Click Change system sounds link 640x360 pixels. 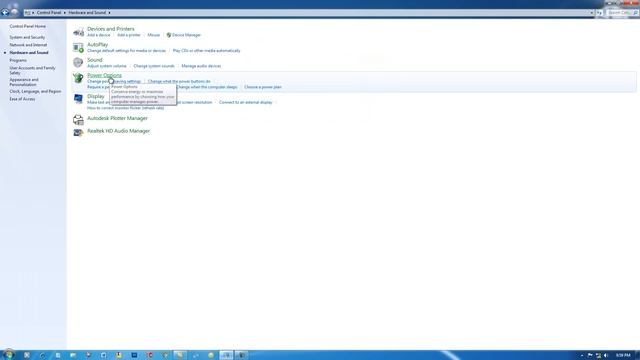click(x=154, y=66)
